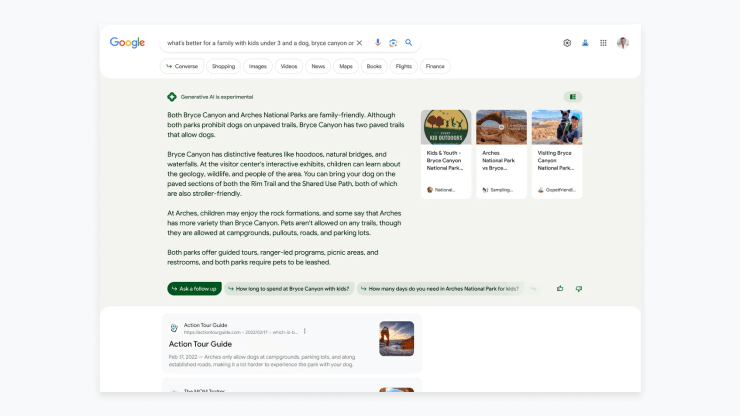
Task: Start voice search with the microphone icon
Action: pos(378,42)
